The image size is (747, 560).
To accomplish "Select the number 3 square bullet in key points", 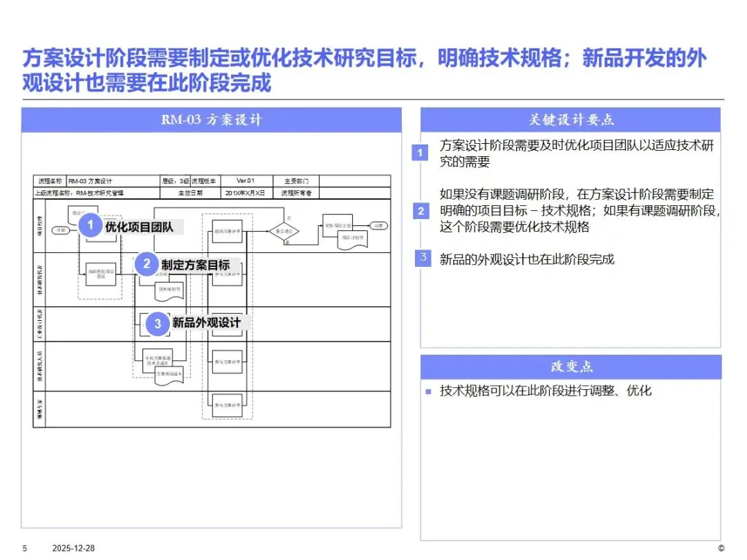I will click(423, 258).
